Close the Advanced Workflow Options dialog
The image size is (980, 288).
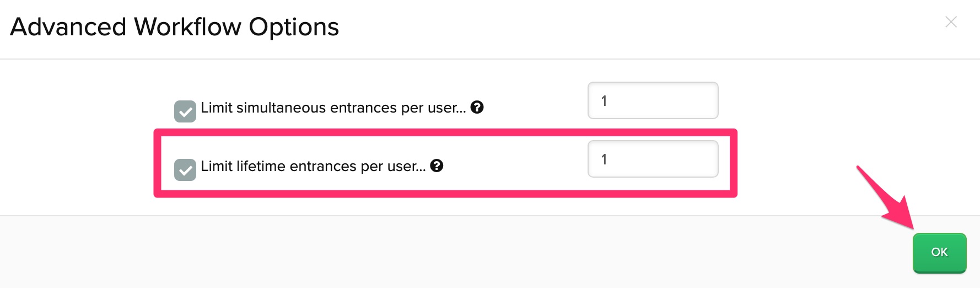(x=951, y=22)
